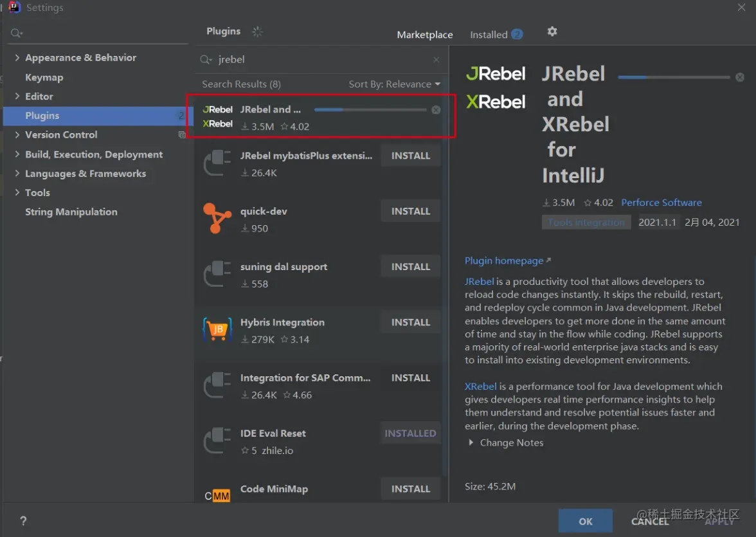756x537 pixels.
Task: Select the quick-dev plugin name
Action: [x=264, y=212]
